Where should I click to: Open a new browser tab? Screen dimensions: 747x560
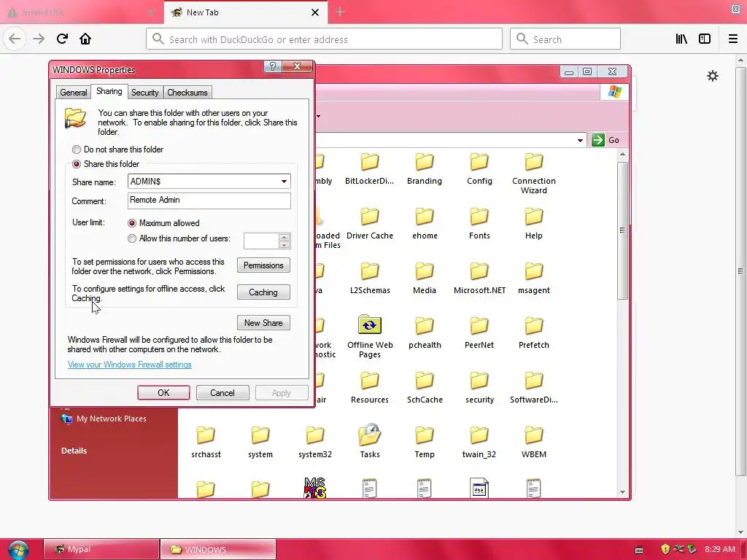(x=340, y=12)
